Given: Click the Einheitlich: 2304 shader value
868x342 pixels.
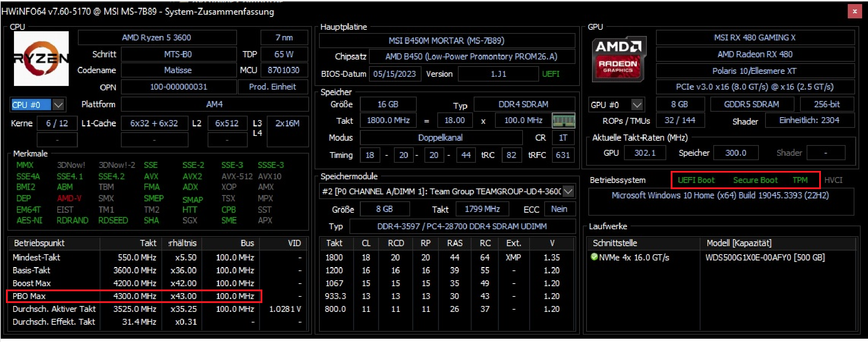Looking at the screenshot, I should tap(810, 120).
